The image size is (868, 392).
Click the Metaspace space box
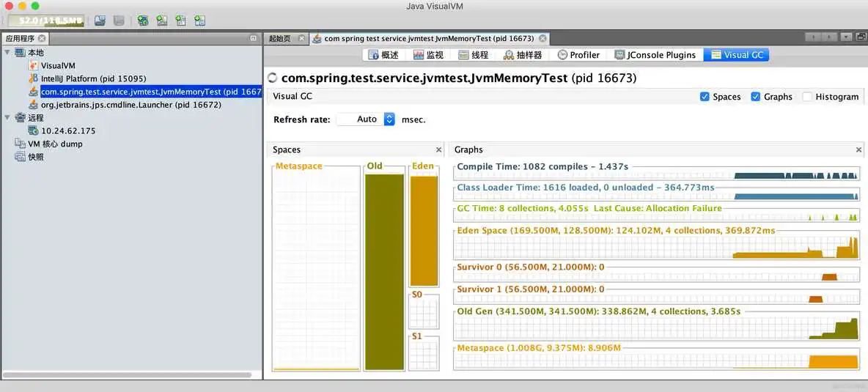pos(317,268)
